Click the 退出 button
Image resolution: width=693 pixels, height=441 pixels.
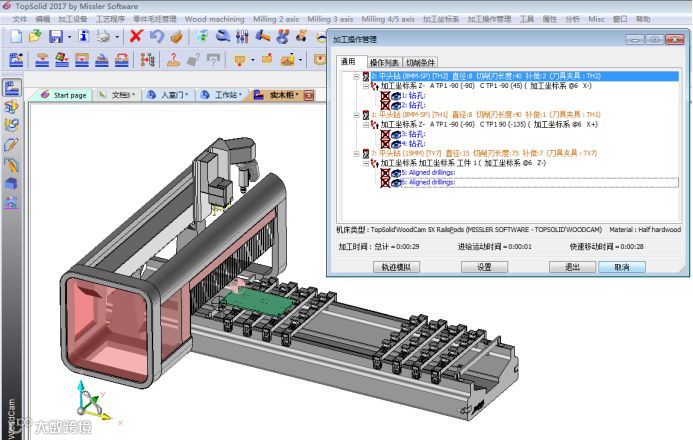(x=572, y=267)
